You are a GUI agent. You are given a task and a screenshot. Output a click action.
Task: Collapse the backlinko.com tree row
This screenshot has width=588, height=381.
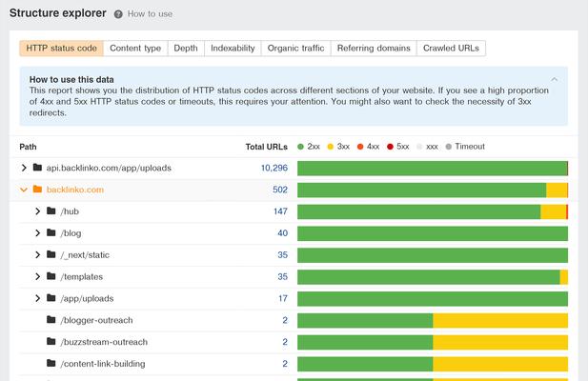pyautogui.click(x=24, y=190)
